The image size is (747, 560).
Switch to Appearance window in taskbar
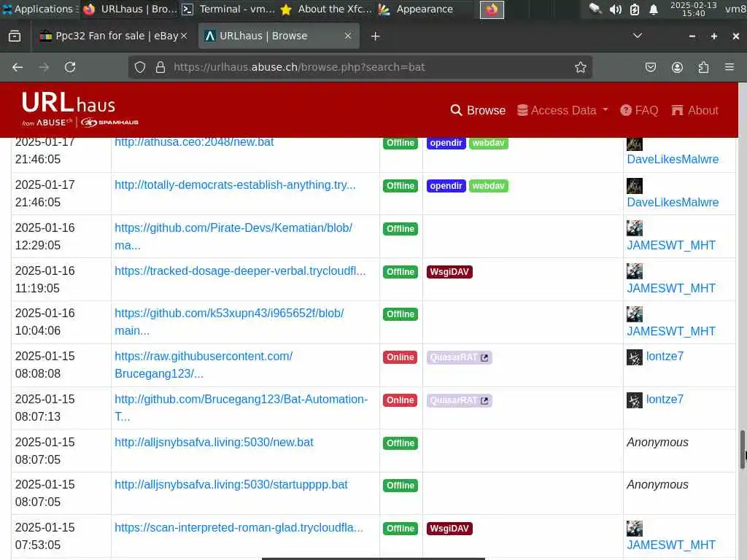pyautogui.click(x=417, y=9)
